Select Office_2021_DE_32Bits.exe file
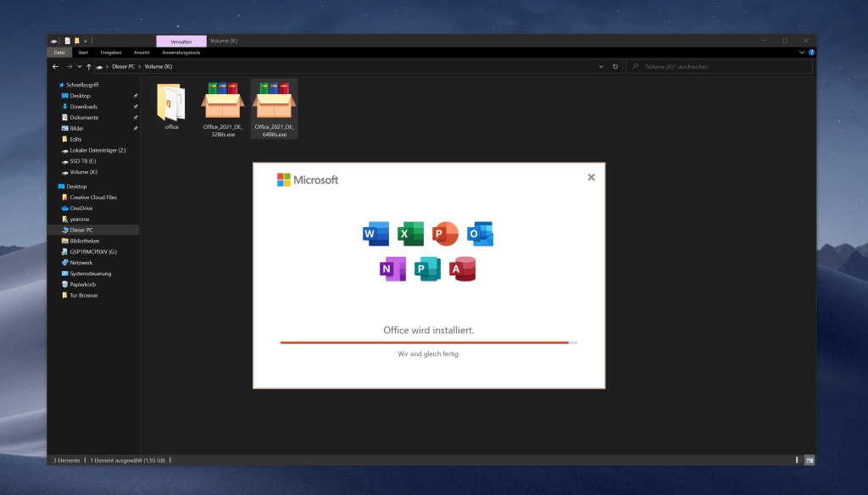This screenshot has width=868, height=495. click(x=223, y=108)
